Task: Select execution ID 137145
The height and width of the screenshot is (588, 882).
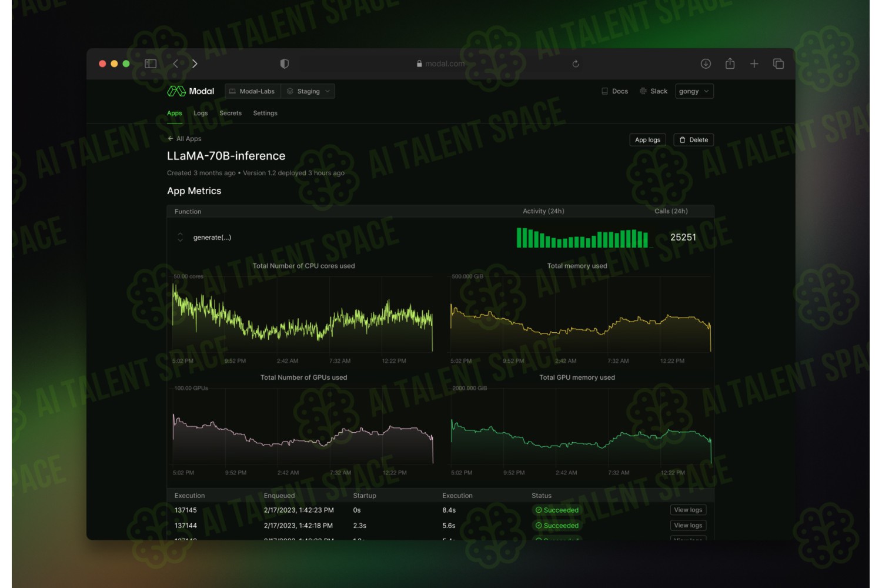Action: pyautogui.click(x=186, y=510)
